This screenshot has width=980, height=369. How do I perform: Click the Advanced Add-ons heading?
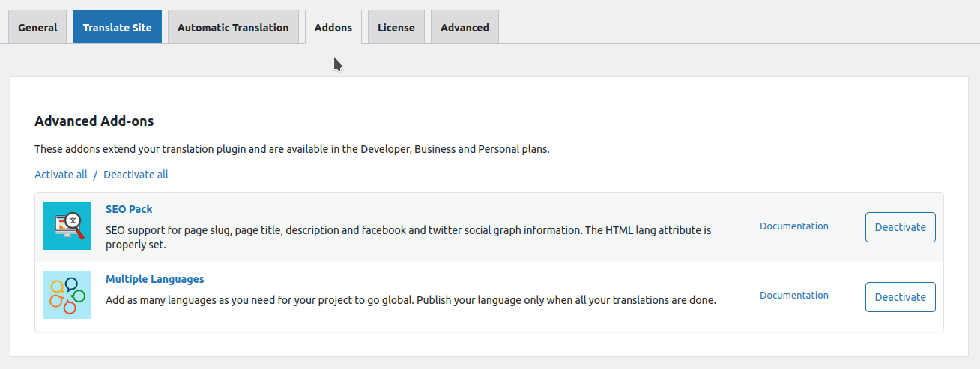click(94, 121)
